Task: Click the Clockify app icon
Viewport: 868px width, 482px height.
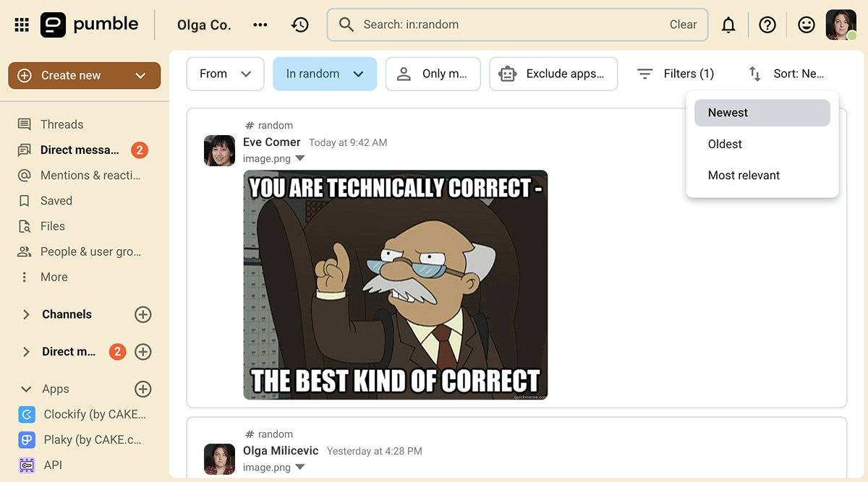Action: [27, 414]
